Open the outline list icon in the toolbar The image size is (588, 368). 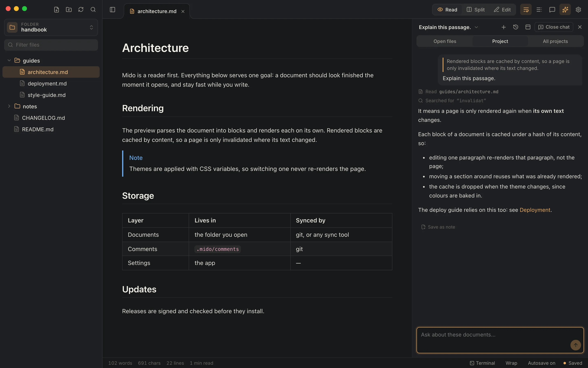point(539,9)
